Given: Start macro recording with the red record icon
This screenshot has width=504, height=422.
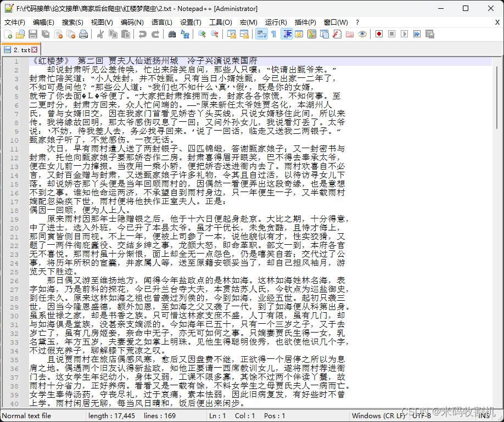Looking at the screenshot, I should pos(379,34).
